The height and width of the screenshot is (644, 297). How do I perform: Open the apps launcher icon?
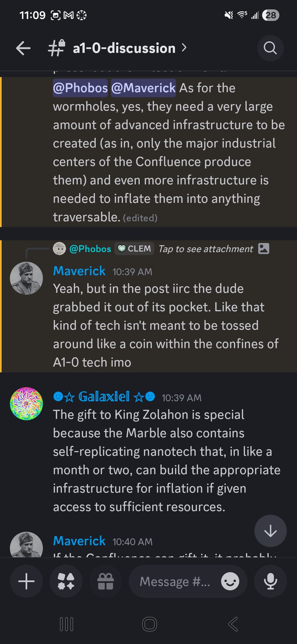(x=66, y=581)
